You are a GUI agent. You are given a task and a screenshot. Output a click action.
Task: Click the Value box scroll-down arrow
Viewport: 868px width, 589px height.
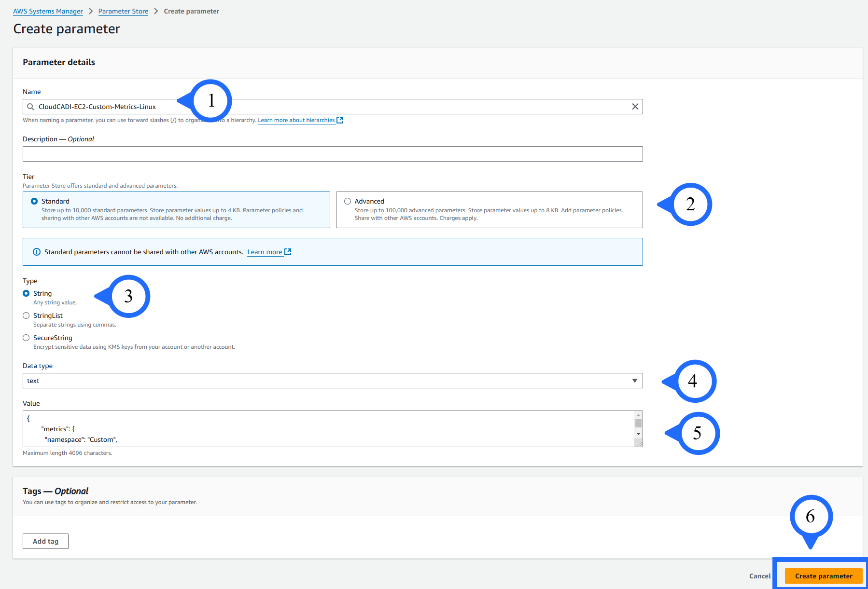pyautogui.click(x=638, y=434)
